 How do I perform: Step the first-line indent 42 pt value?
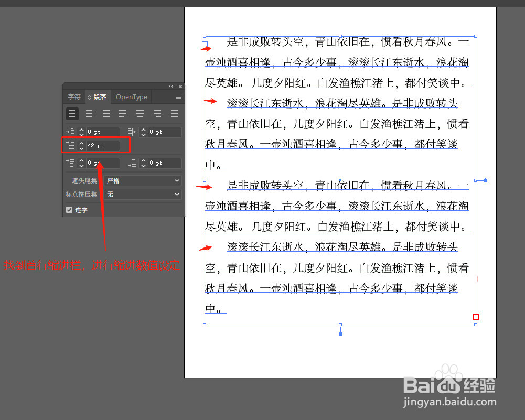(81, 145)
